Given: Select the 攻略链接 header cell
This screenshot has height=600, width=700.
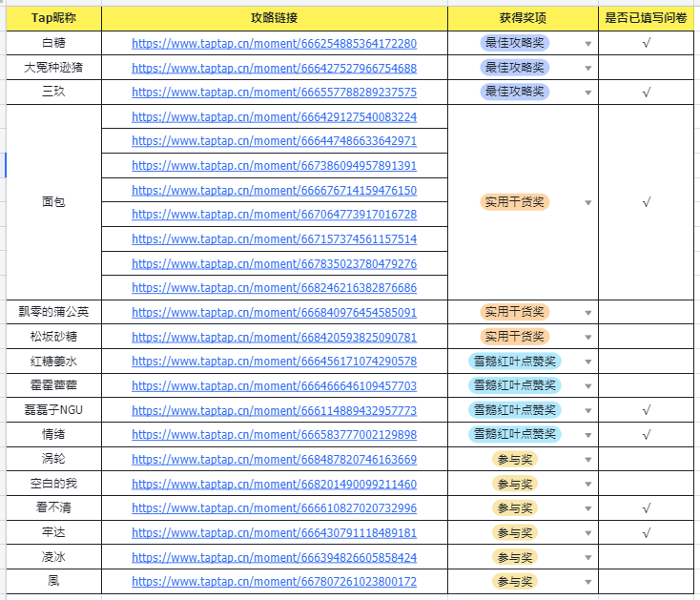Looking at the screenshot, I should coord(274,18).
